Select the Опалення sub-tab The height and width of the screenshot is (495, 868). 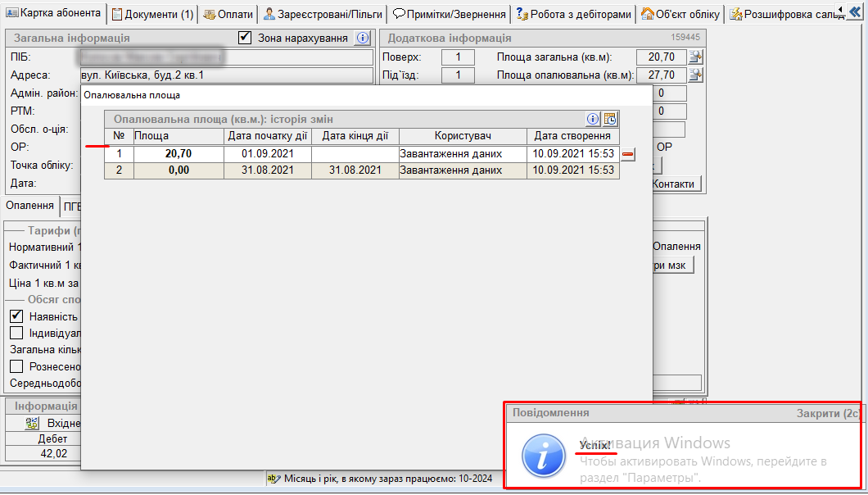pos(30,206)
